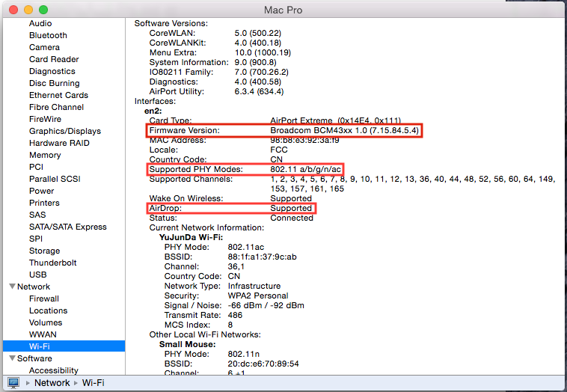567x392 pixels.
Task: Click the IO80211 Family version 7.0 (700.26.2)
Action: [262, 72]
